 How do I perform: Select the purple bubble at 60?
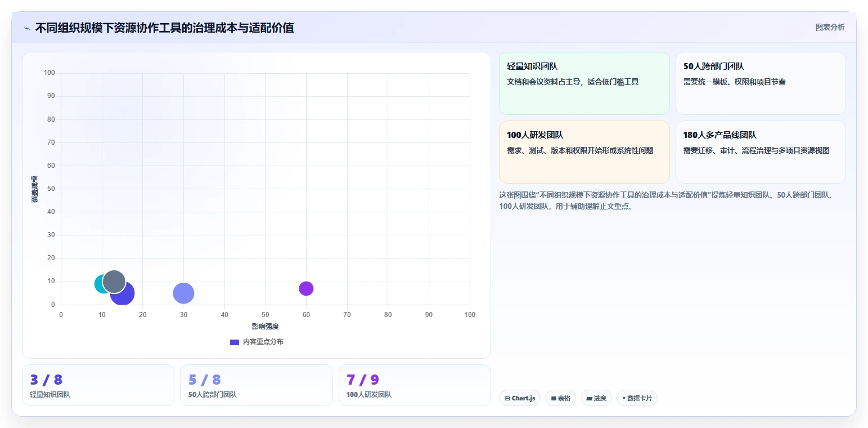pos(306,288)
